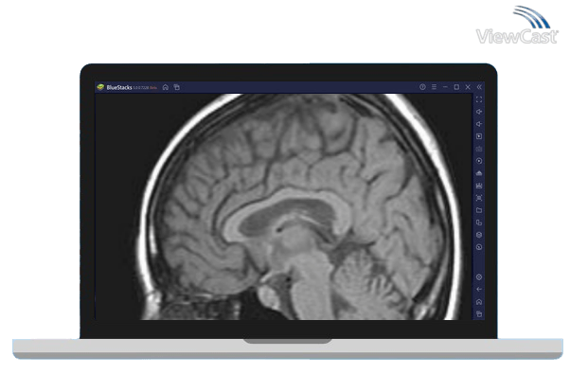
Task: Maximize the BlueStacks window
Action: pyautogui.click(x=456, y=87)
